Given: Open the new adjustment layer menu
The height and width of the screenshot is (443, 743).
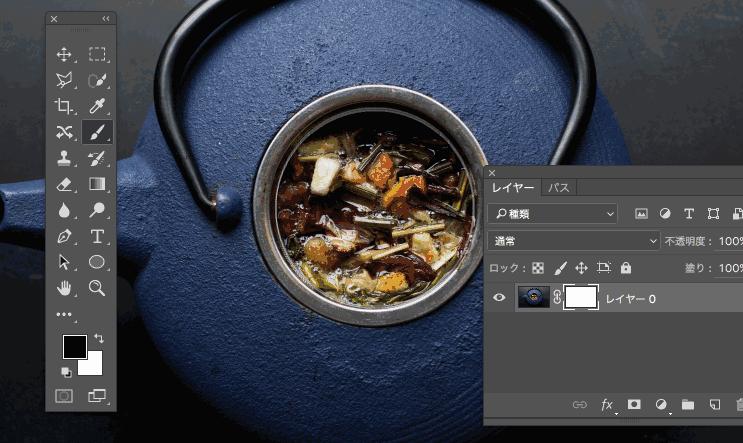Looking at the screenshot, I should point(661,405).
